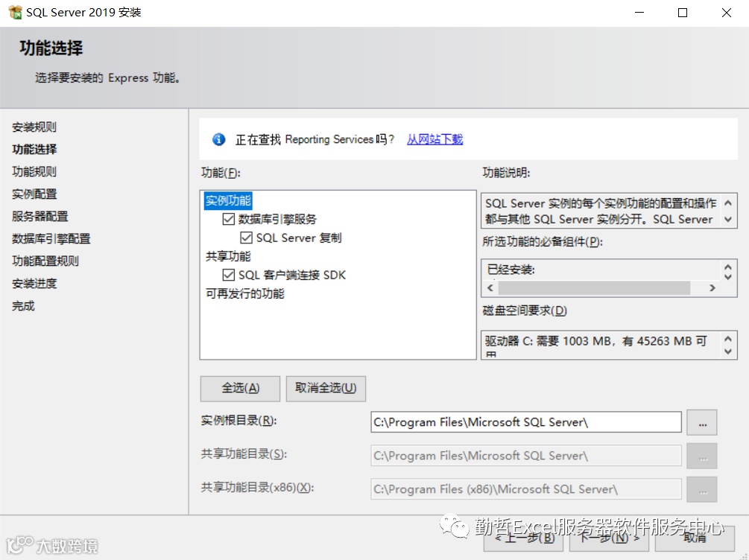Open the 从网站下载 link
Viewport: 749px width, 560px height.
click(x=434, y=139)
